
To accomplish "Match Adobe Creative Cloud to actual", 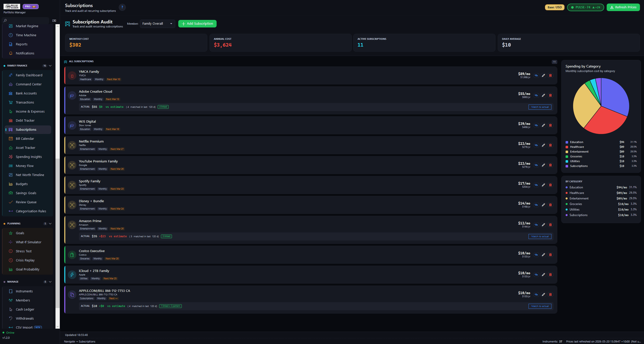I will tap(540, 107).
